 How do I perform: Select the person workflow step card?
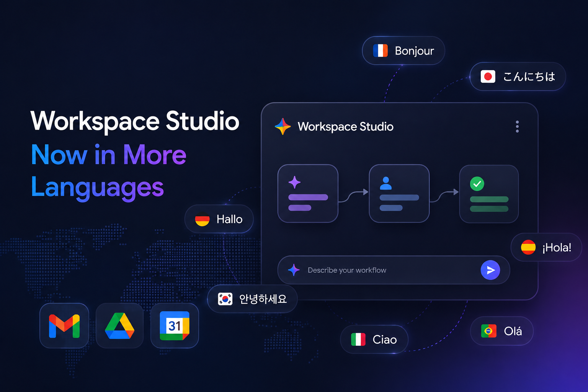click(399, 194)
